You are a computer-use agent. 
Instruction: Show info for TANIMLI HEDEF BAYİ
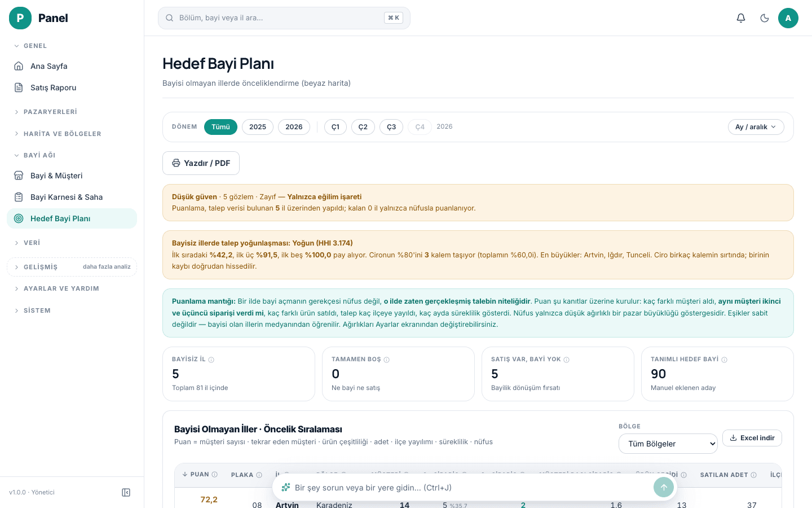pyautogui.click(x=725, y=360)
